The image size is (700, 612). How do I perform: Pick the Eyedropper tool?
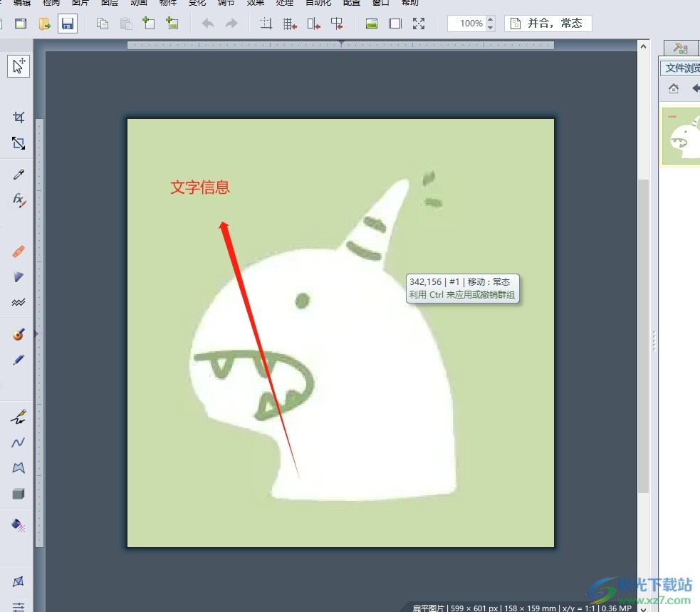(19, 175)
